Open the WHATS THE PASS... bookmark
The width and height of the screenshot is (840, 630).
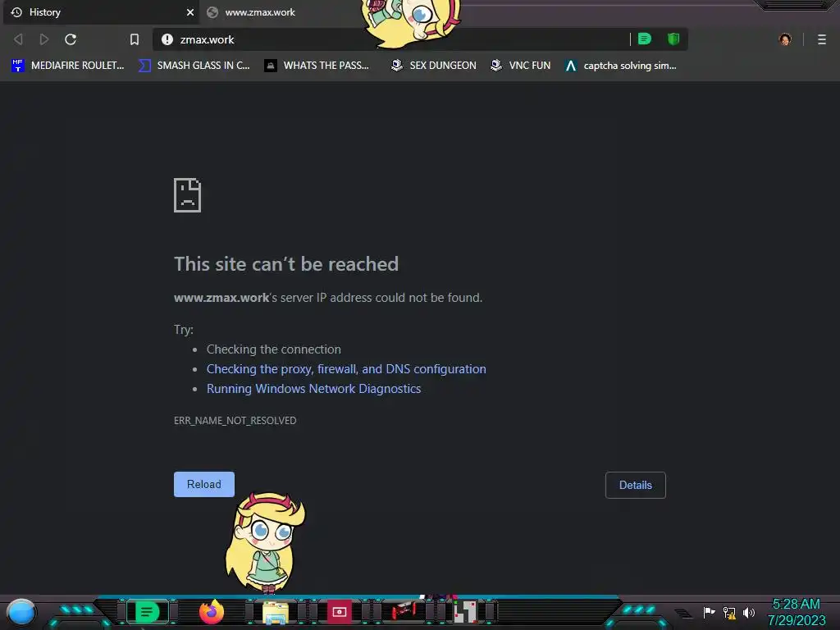317,66
